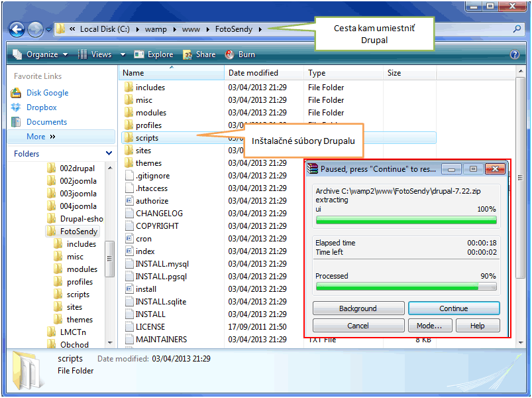The height and width of the screenshot is (398, 532).
Task: Click the file extraction progress bar at 100%
Action: point(406,220)
